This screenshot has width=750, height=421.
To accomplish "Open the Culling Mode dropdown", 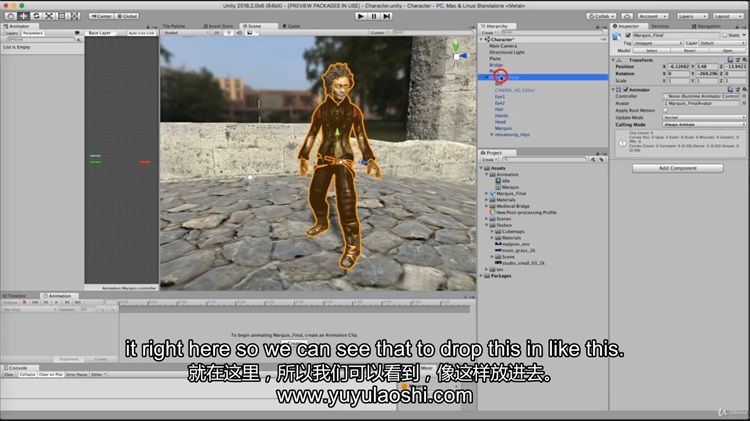I will (704, 124).
